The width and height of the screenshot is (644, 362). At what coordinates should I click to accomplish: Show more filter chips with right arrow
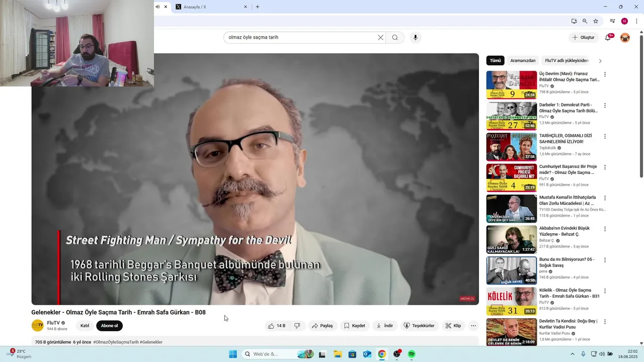click(600, 61)
